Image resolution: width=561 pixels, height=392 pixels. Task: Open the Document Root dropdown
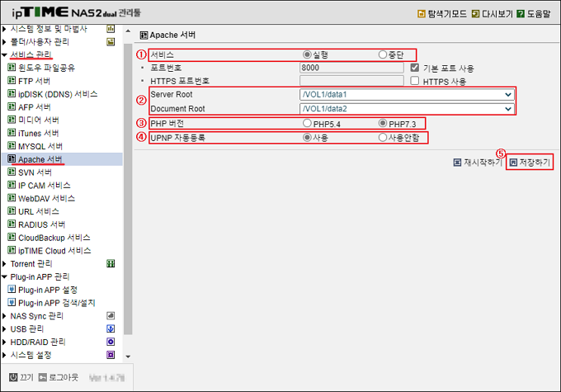coord(407,108)
